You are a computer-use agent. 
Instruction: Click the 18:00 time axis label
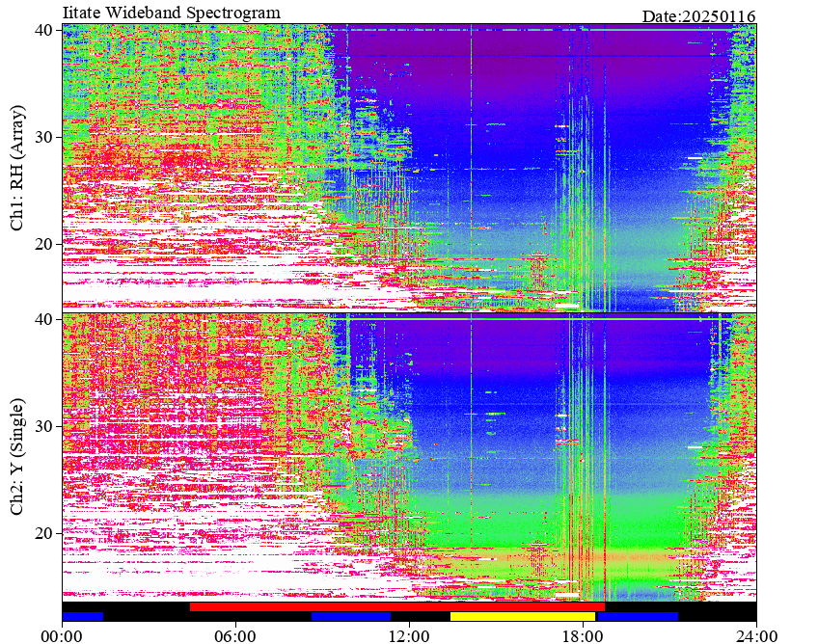coord(584,636)
